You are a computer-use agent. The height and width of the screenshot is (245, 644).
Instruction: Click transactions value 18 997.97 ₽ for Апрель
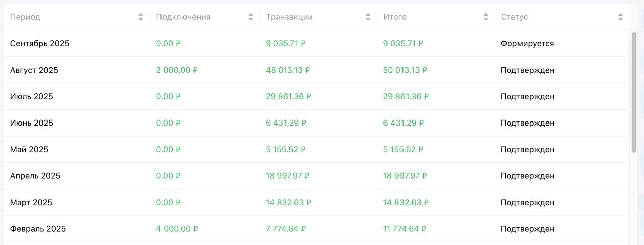(x=288, y=176)
